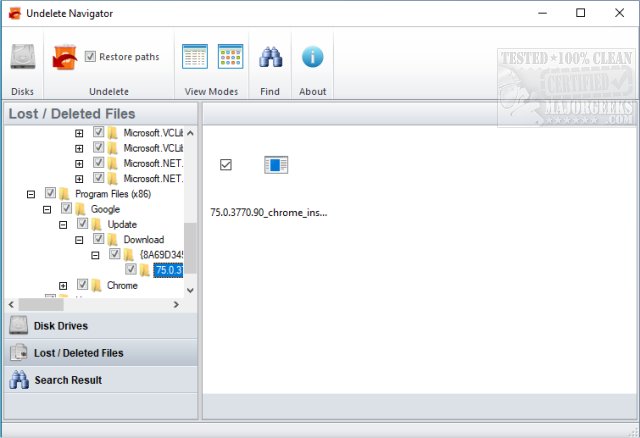Viewport: 640px width, 438px height.
Task: Select the Download tree item label
Action: (144, 239)
